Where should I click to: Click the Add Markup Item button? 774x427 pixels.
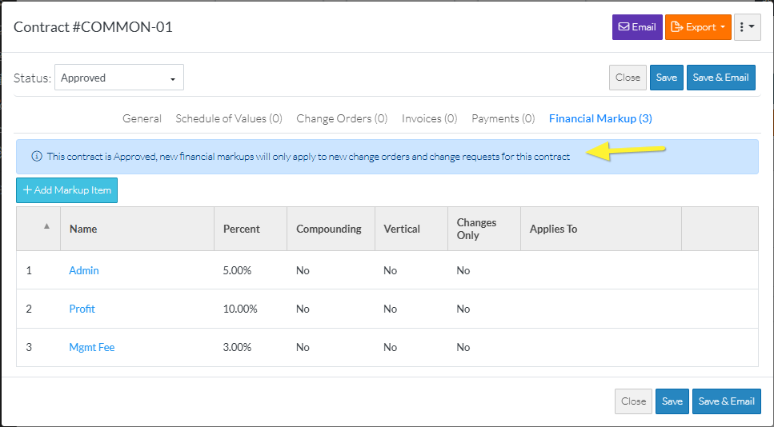[67, 190]
